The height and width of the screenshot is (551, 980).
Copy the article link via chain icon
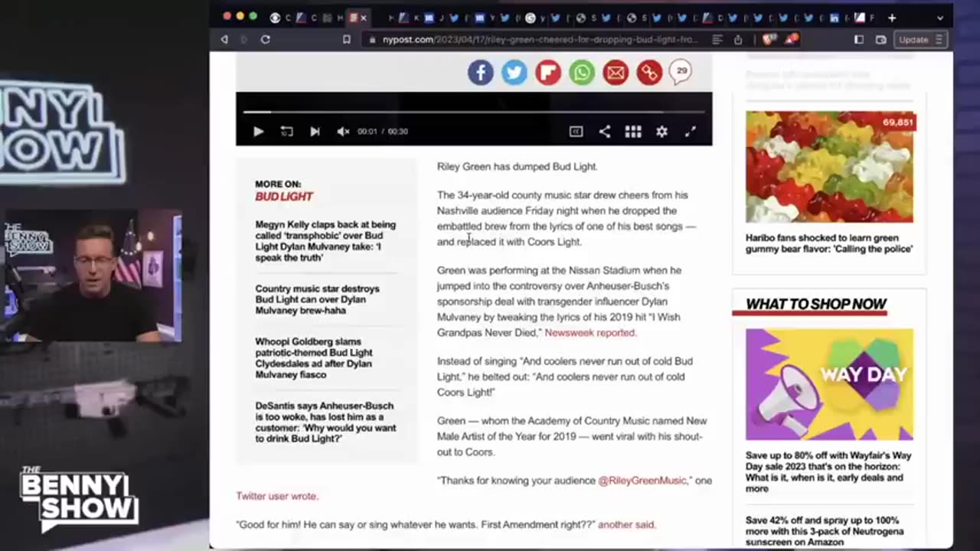point(649,73)
